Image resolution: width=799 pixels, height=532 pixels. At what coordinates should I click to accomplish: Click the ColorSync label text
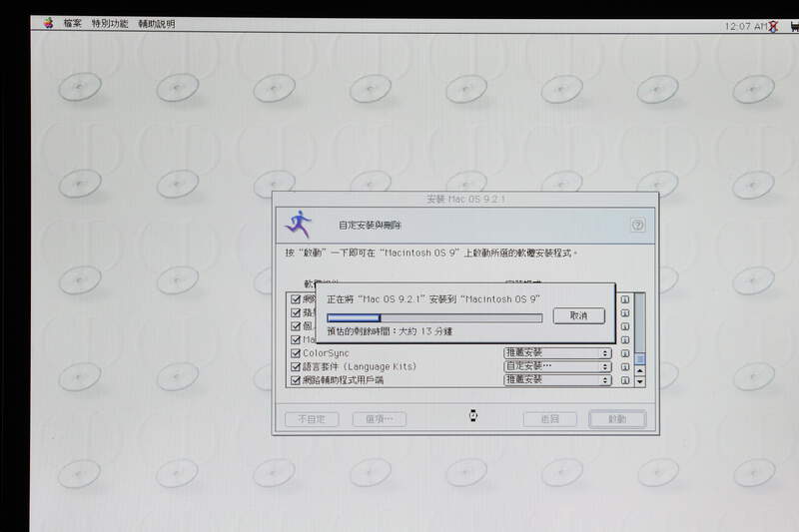[x=326, y=353]
